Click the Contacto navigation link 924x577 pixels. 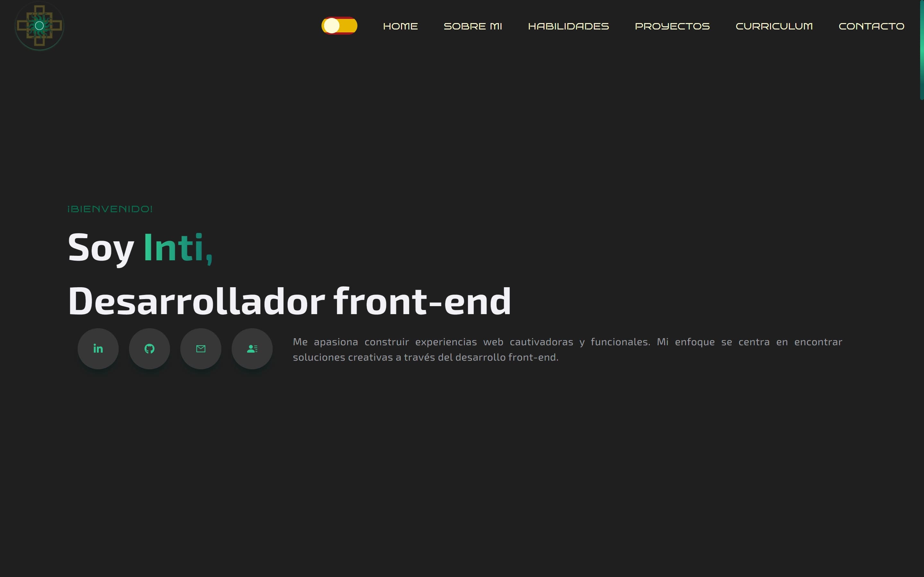tap(871, 26)
